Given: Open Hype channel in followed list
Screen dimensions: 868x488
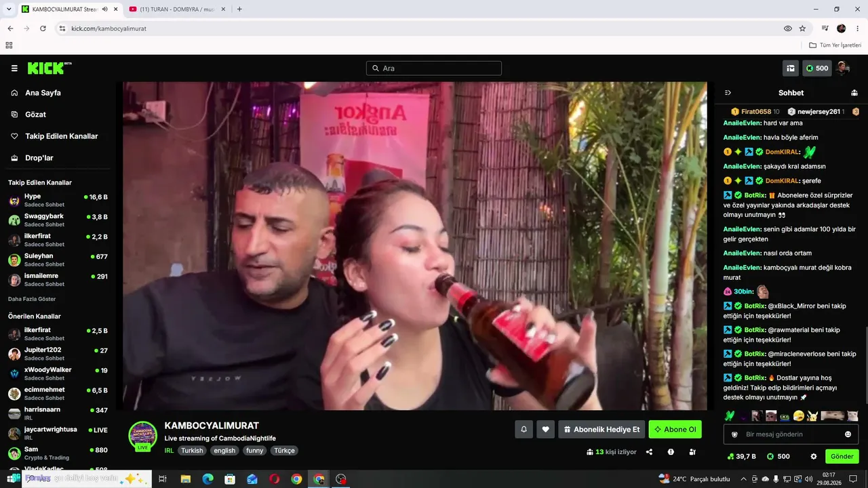Looking at the screenshot, I should pyautogui.click(x=58, y=201).
